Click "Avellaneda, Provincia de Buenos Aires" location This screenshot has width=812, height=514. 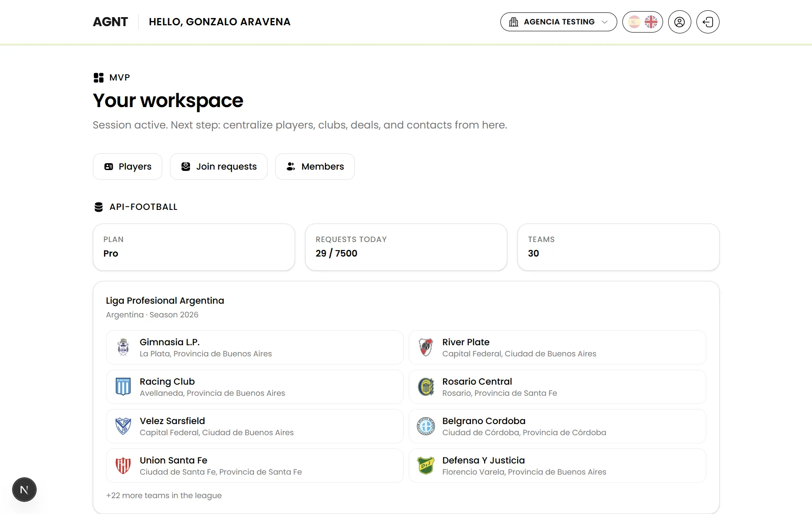pyautogui.click(x=212, y=393)
